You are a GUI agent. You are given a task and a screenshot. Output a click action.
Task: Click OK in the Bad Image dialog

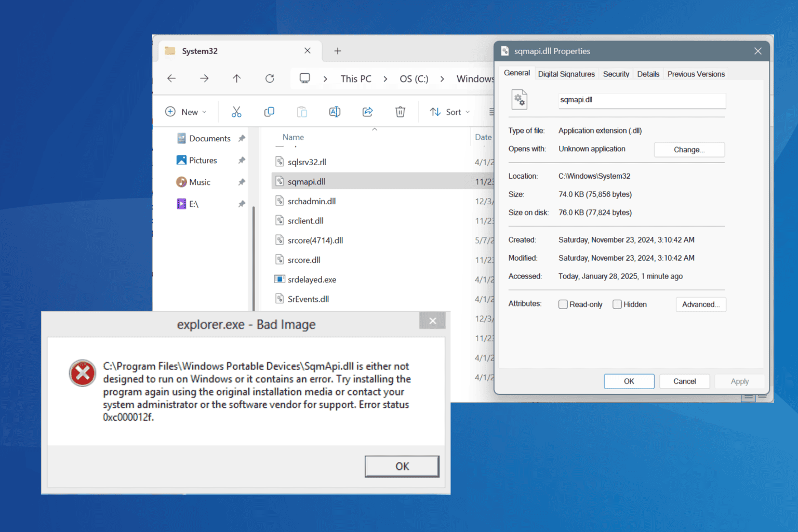click(402, 467)
